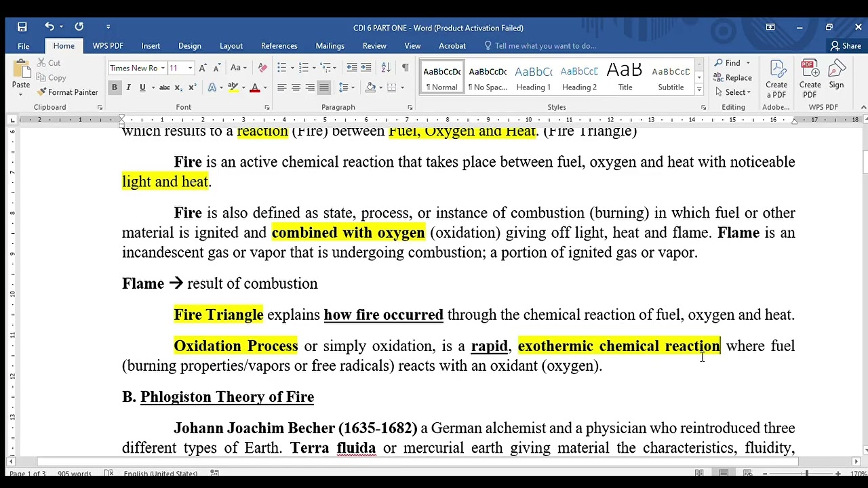Cut the selected text
This screenshot has width=868, height=488.
tap(48, 63)
